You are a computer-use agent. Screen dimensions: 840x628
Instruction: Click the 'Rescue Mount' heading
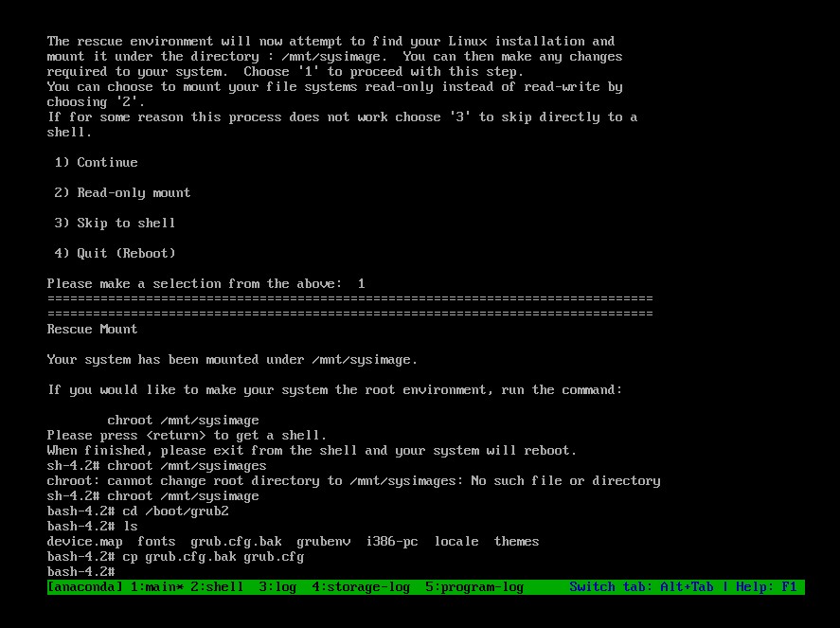[92, 329]
